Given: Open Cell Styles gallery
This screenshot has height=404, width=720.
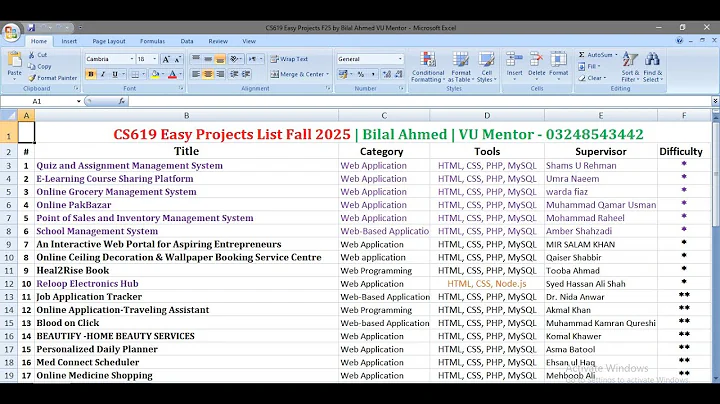Looking at the screenshot, I should 487,67.
